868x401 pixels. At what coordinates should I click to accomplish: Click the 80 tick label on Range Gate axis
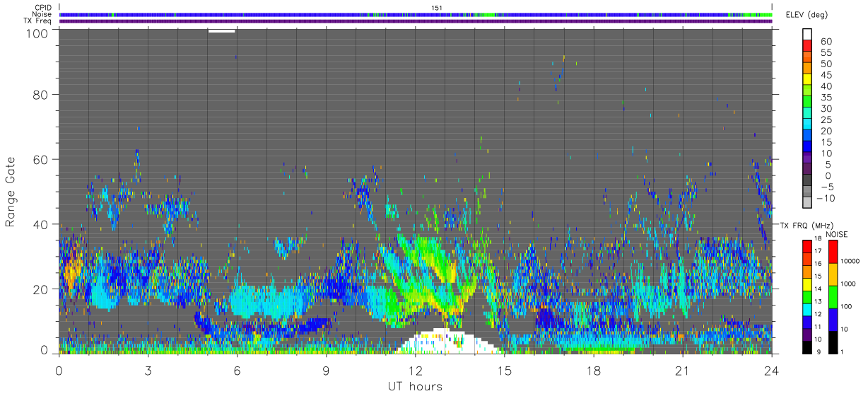(x=40, y=94)
